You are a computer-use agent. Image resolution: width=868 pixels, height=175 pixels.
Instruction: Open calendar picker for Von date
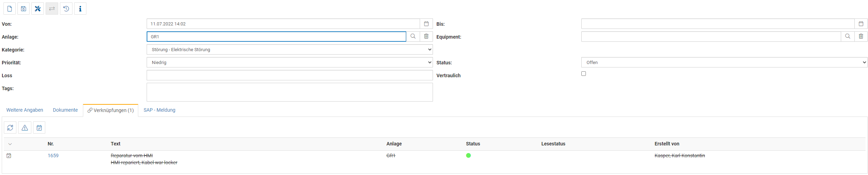pos(426,24)
